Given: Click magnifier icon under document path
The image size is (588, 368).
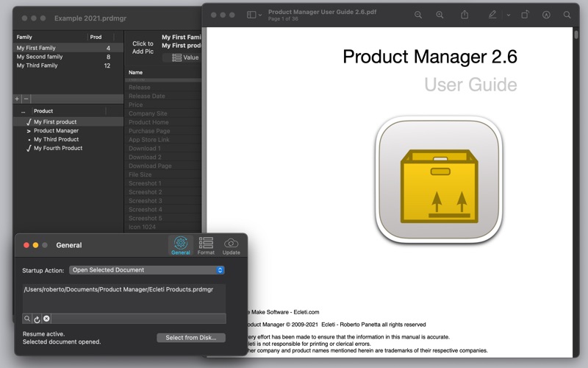Looking at the screenshot, I should click(x=27, y=319).
